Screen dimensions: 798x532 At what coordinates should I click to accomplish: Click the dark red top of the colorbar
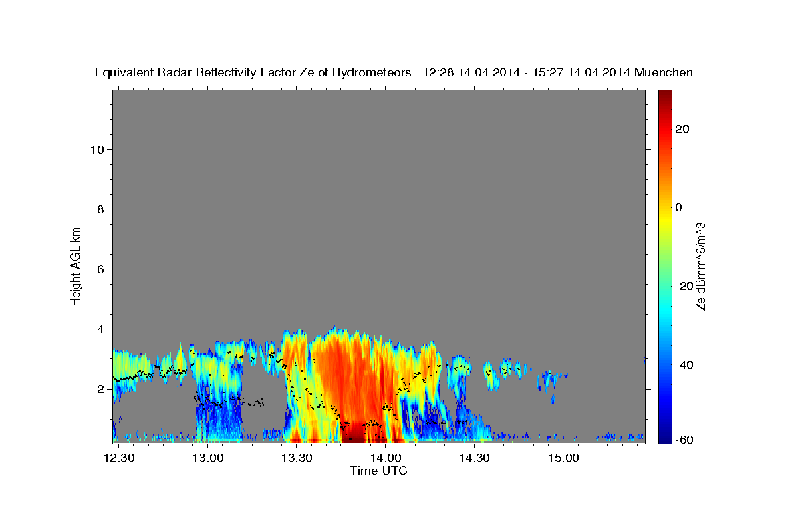[x=664, y=96]
